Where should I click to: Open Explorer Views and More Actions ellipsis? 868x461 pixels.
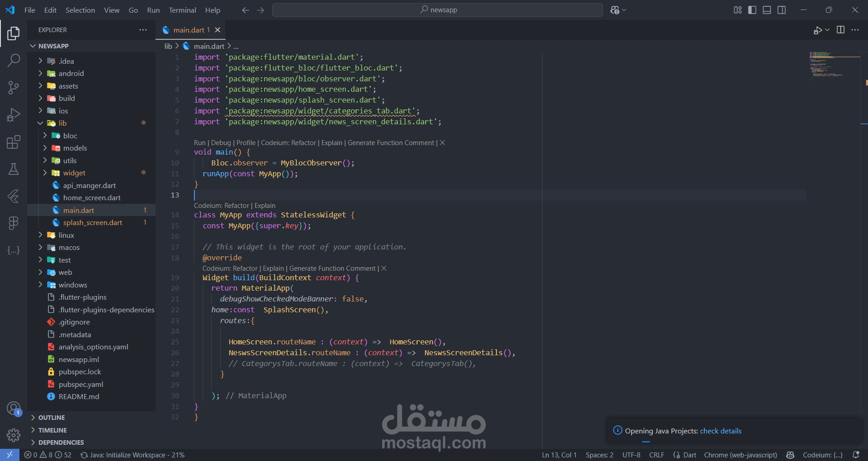143,30
